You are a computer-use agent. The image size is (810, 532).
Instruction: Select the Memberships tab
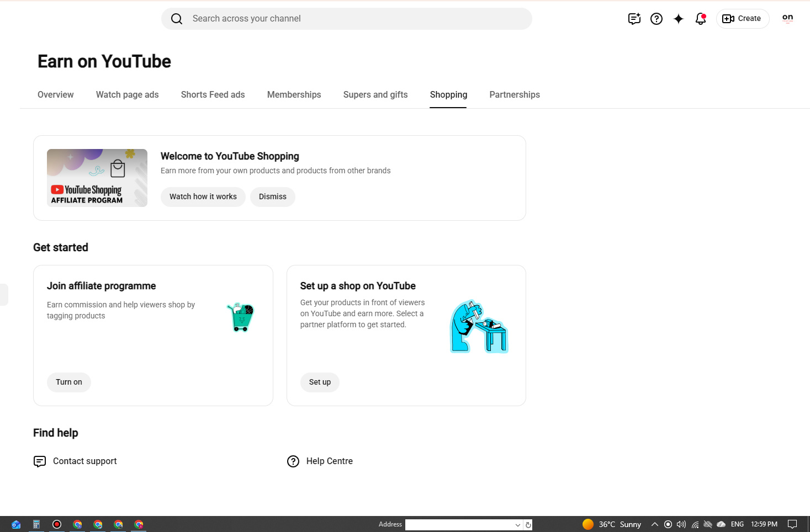[294, 95]
